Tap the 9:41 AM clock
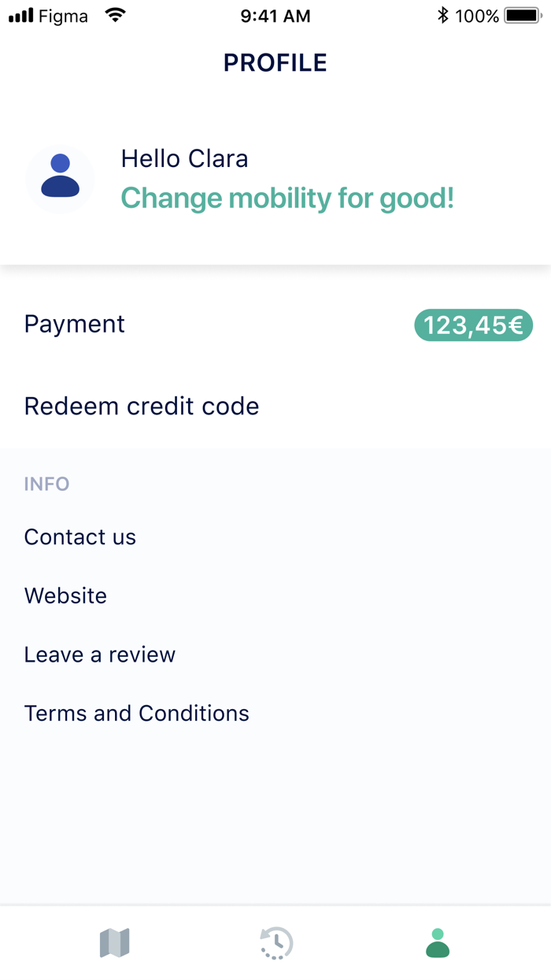 point(275,15)
